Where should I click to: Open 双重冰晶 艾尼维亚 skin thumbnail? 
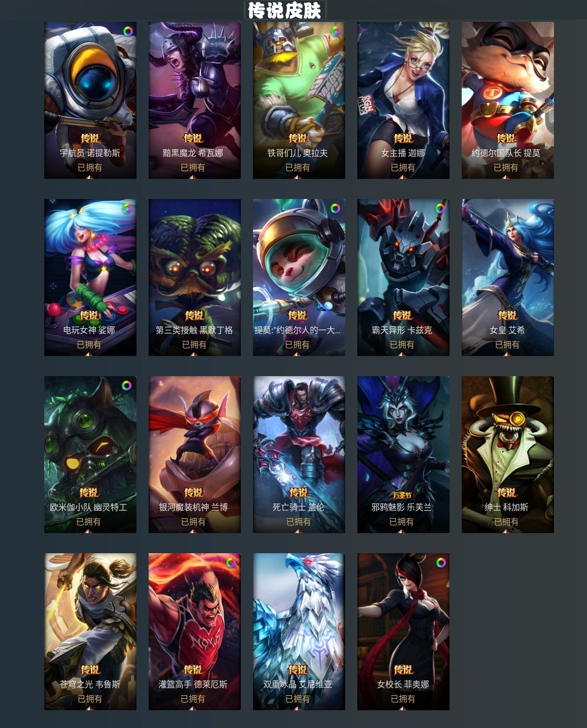299,632
